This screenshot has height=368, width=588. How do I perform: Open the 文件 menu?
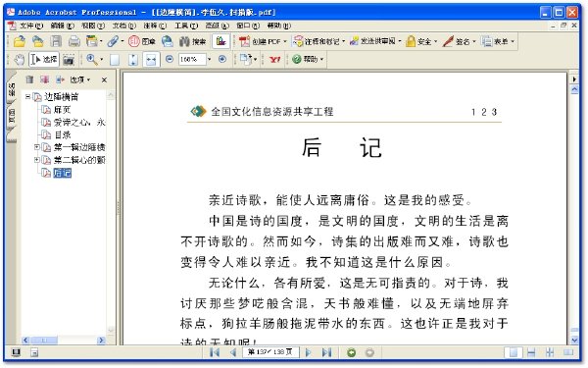(31, 26)
